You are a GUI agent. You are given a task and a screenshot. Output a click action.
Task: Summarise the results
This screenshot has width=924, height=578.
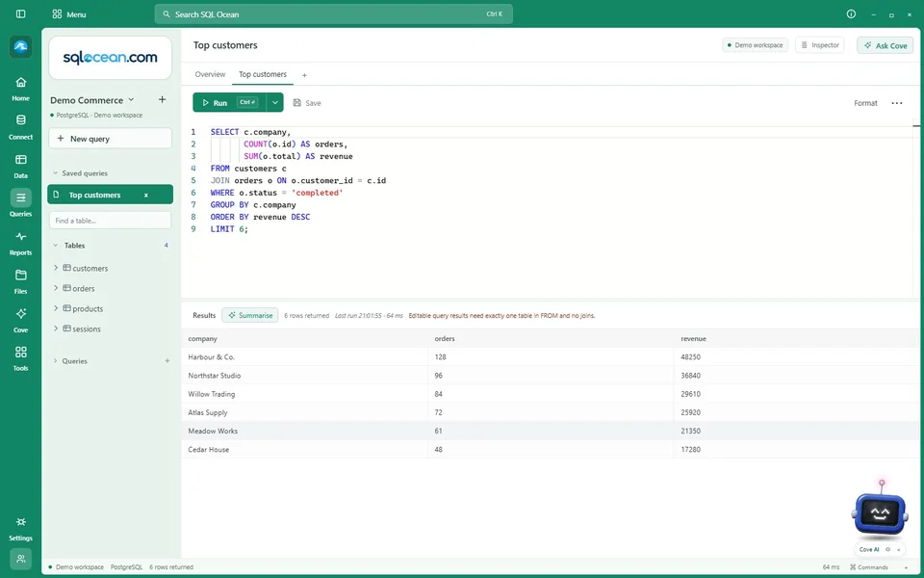pos(250,316)
